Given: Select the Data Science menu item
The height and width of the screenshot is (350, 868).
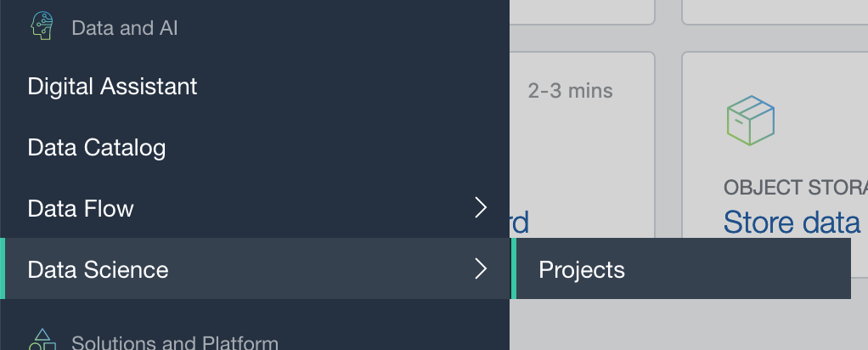Looking at the screenshot, I should (x=99, y=270).
